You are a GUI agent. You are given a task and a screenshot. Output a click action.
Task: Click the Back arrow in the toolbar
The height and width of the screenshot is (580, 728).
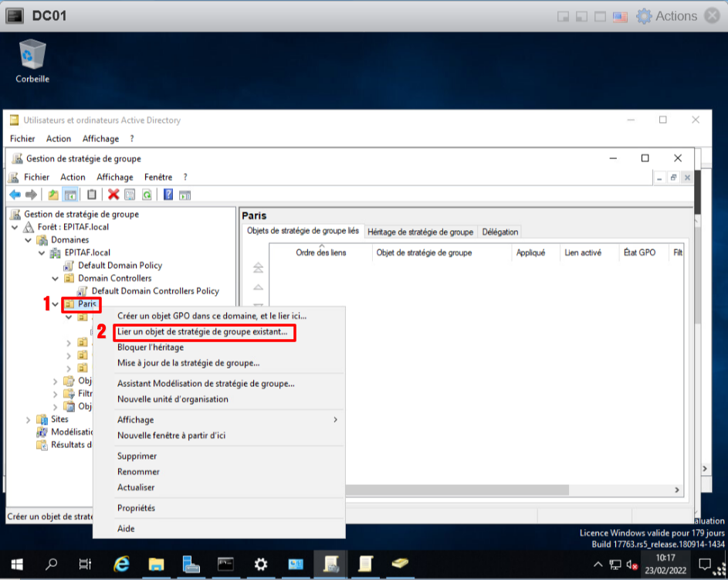tap(15, 195)
